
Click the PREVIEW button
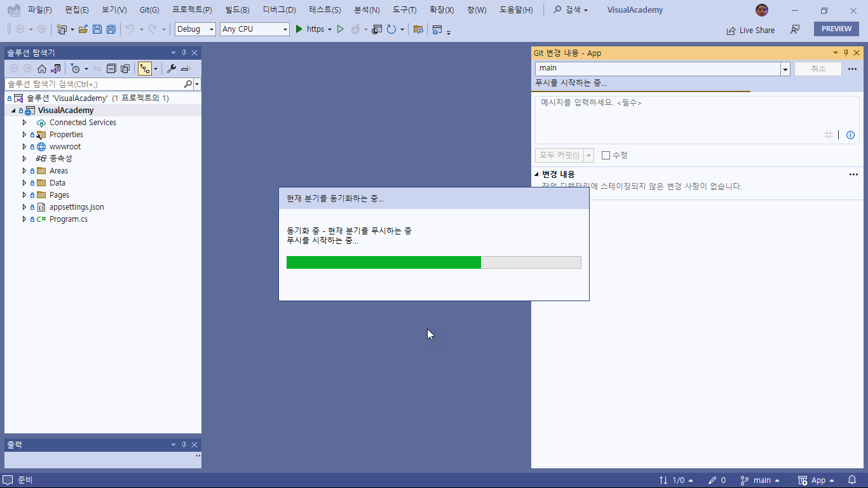(836, 29)
